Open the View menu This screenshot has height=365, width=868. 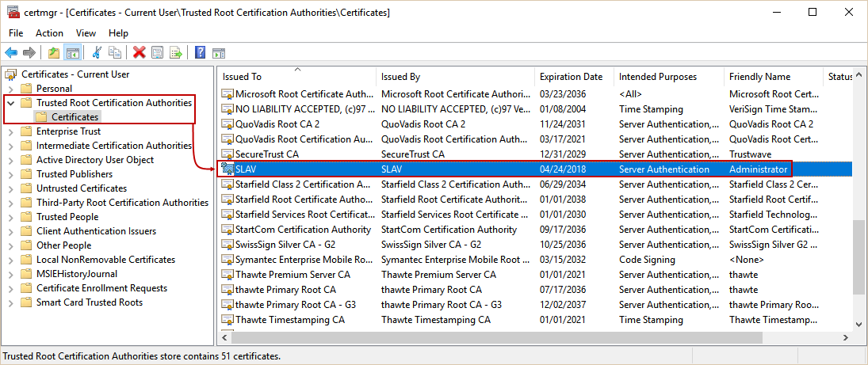(x=86, y=33)
